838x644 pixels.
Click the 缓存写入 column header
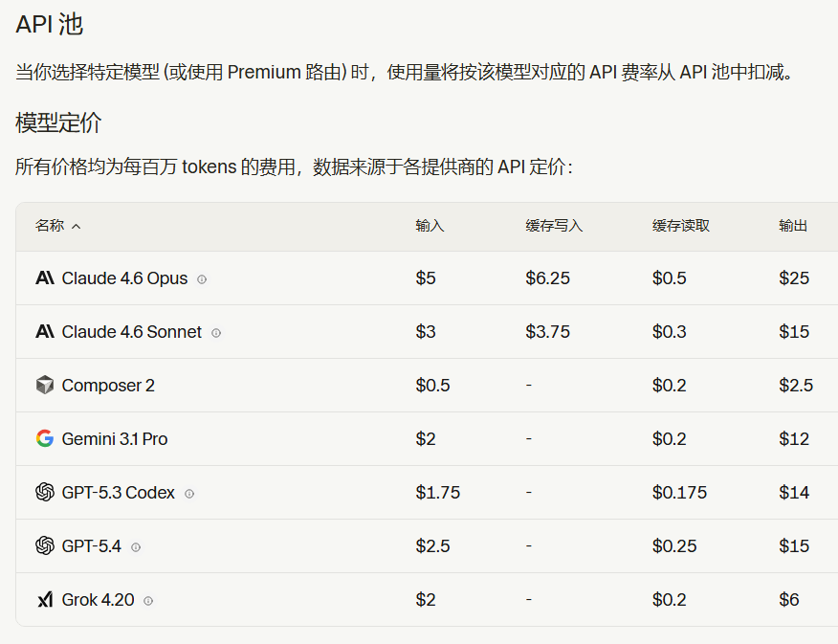pyautogui.click(x=554, y=226)
